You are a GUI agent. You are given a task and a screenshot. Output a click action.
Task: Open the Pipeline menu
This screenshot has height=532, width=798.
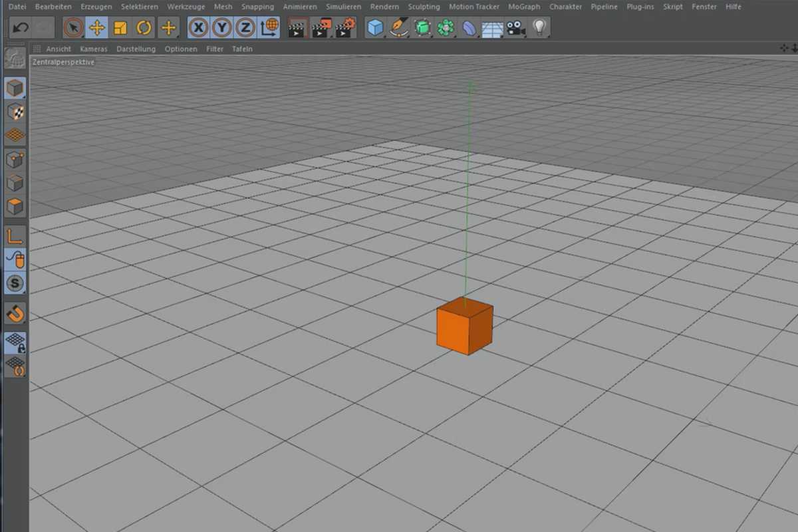[604, 7]
